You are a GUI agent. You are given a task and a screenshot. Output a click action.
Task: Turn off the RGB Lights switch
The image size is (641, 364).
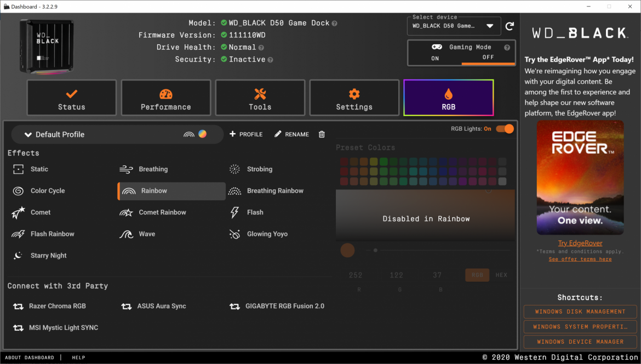pyautogui.click(x=505, y=129)
